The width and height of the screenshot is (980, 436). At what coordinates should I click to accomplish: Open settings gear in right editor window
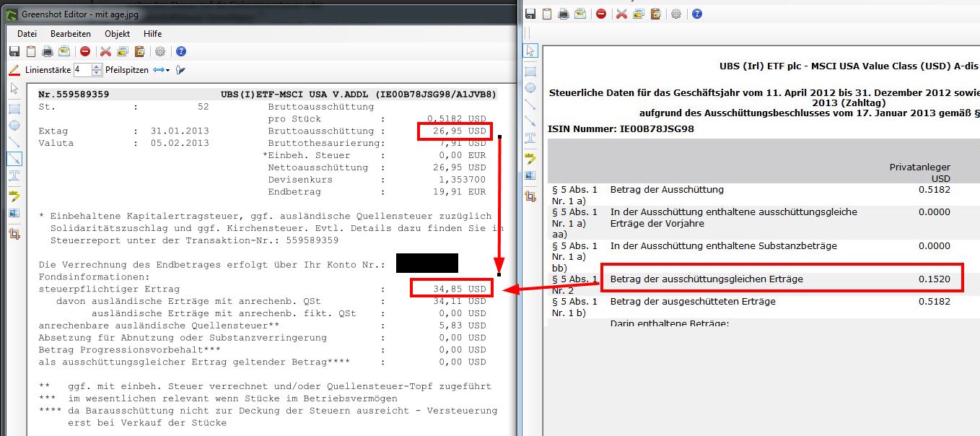(x=676, y=14)
